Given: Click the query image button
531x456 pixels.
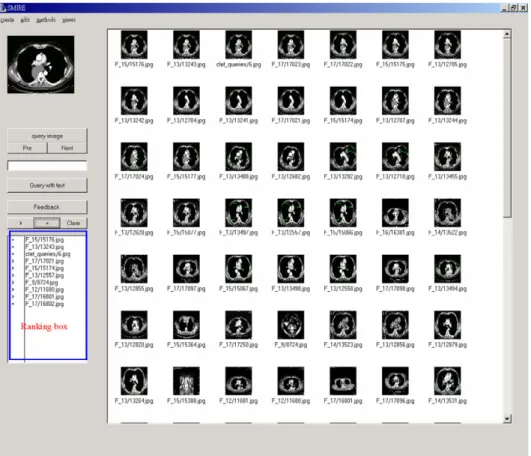Looking at the screenshot, I should 47,136.
